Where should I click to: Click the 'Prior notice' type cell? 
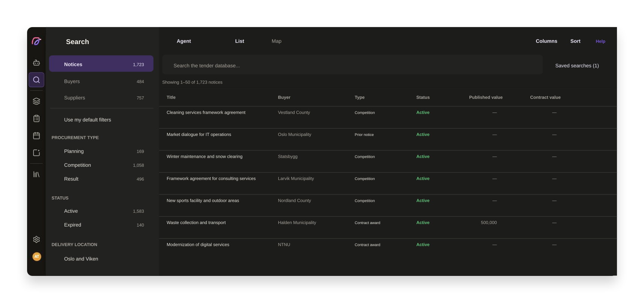point(364,135)
